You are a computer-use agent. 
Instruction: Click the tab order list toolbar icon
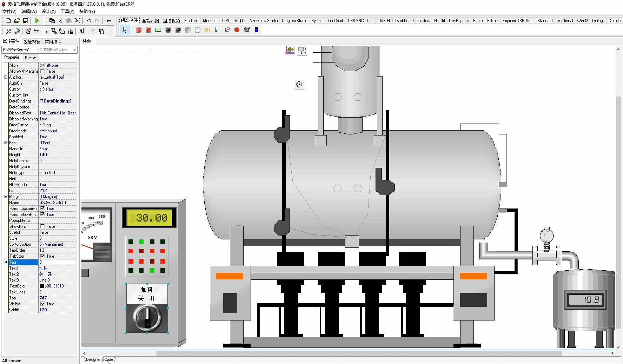[71, 31]
